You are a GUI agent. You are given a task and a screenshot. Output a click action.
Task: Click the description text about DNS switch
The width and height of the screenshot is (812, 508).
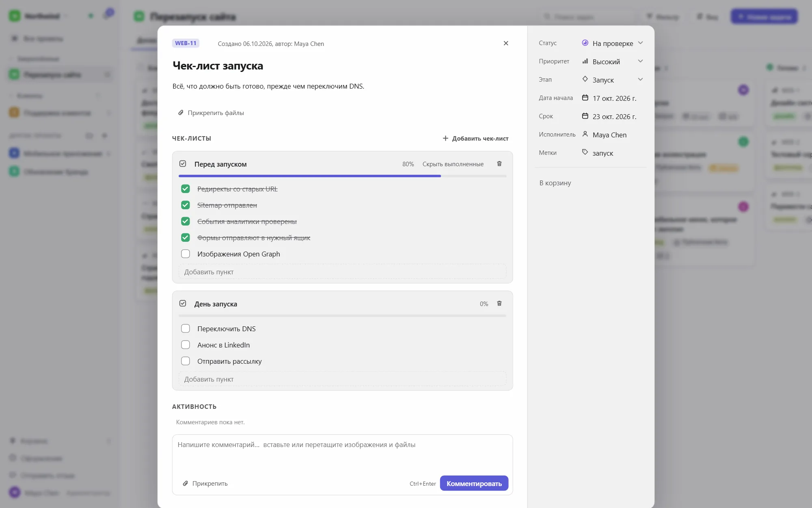point(268,86)
